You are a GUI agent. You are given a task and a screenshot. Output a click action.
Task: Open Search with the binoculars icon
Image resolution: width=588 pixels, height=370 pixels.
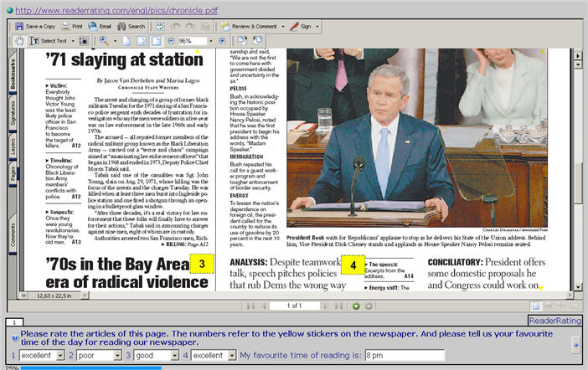(121, 26)
